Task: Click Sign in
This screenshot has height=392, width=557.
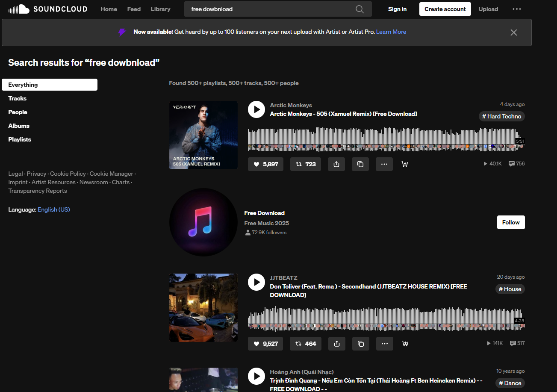Action: click(397, 9)
